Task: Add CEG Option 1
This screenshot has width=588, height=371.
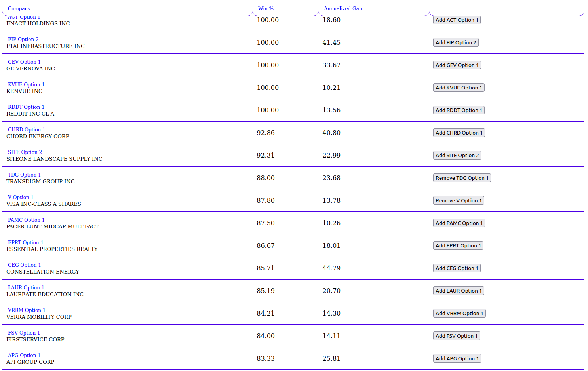Action: coord(457,268)
